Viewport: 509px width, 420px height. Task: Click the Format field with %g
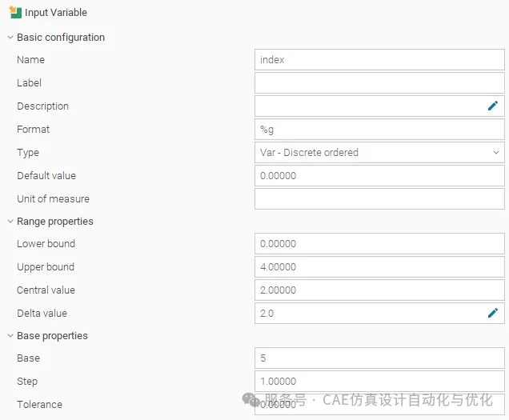click(379, 130)
